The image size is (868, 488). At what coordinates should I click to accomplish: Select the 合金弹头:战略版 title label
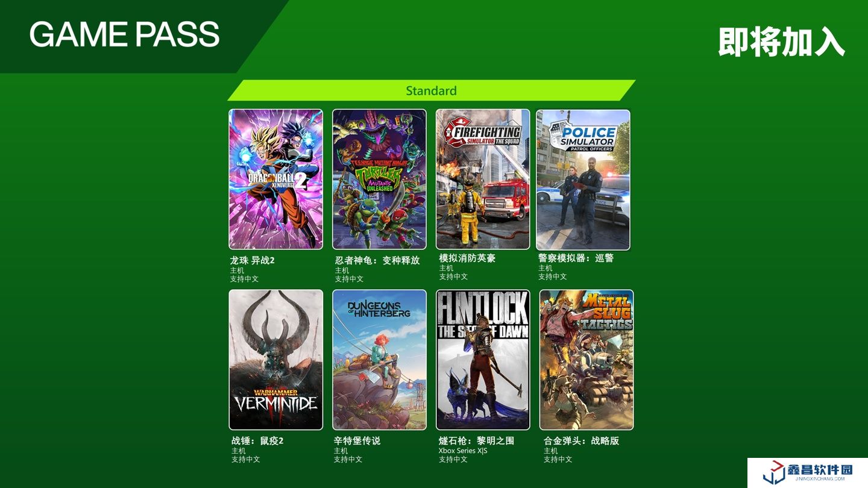tap(581, 440)
